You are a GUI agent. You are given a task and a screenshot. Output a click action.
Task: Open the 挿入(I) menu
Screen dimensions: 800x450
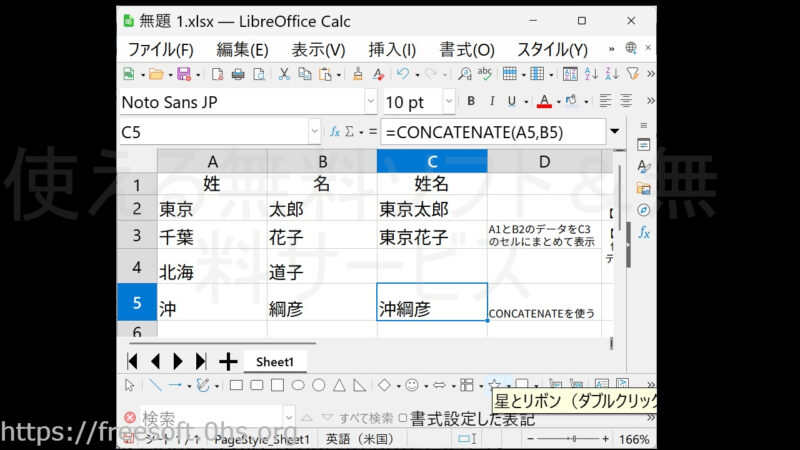pos(392,49)
